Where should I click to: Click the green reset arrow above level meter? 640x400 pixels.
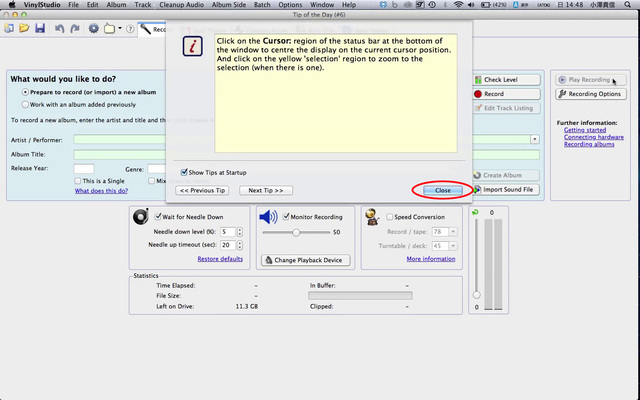475,212
